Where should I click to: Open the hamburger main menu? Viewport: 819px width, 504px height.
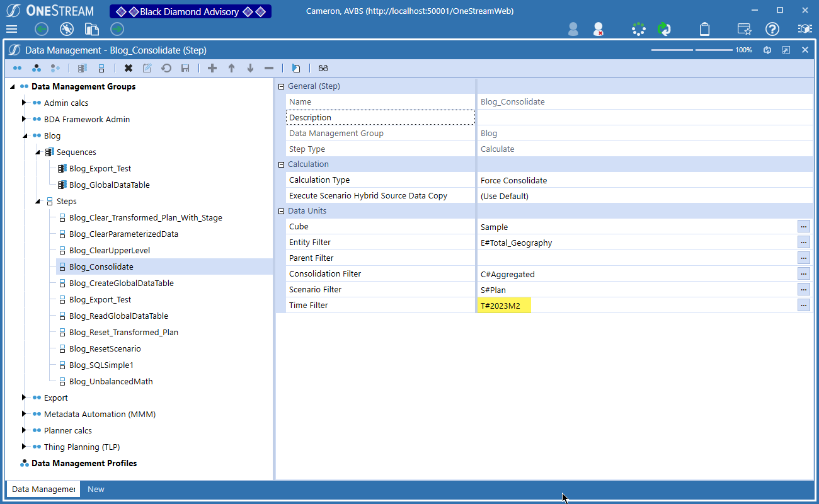pos(11,29)
